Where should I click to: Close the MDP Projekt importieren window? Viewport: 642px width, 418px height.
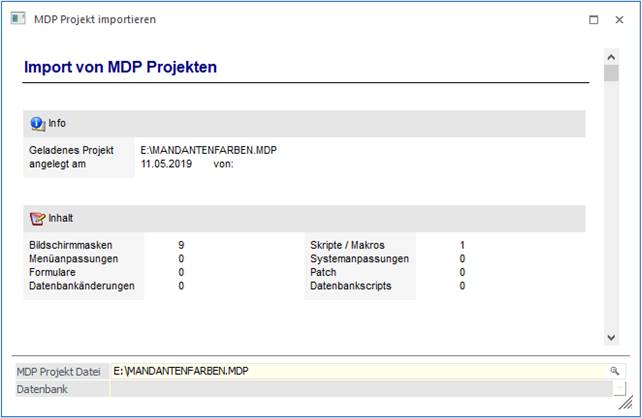coord(621,19)
